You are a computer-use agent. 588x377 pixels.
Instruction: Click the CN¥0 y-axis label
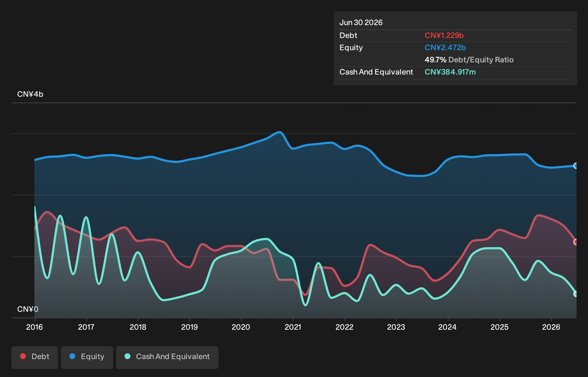[28, 309]
